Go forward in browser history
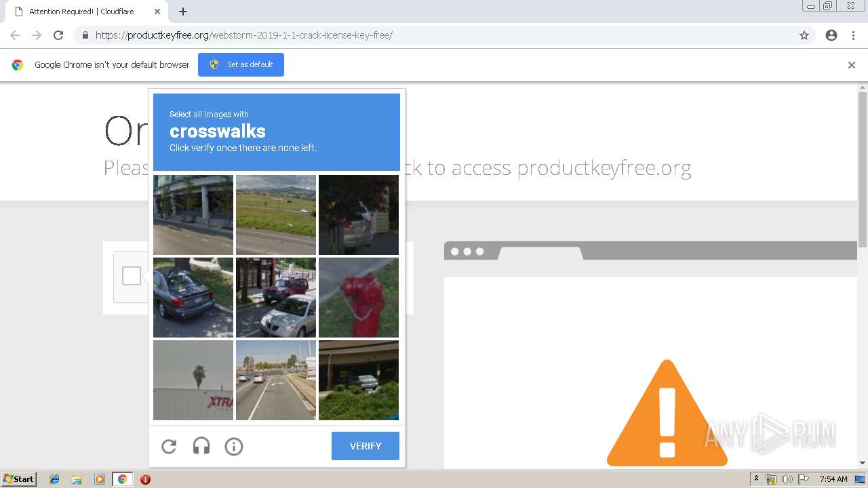The image size is (868, 488). [x=37, y=35]
